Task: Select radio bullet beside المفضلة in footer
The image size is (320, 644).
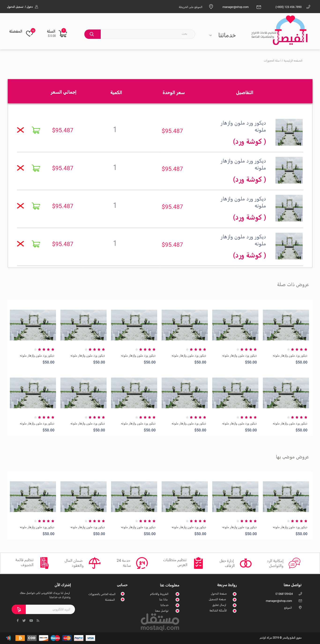Action: click(123, 599)
